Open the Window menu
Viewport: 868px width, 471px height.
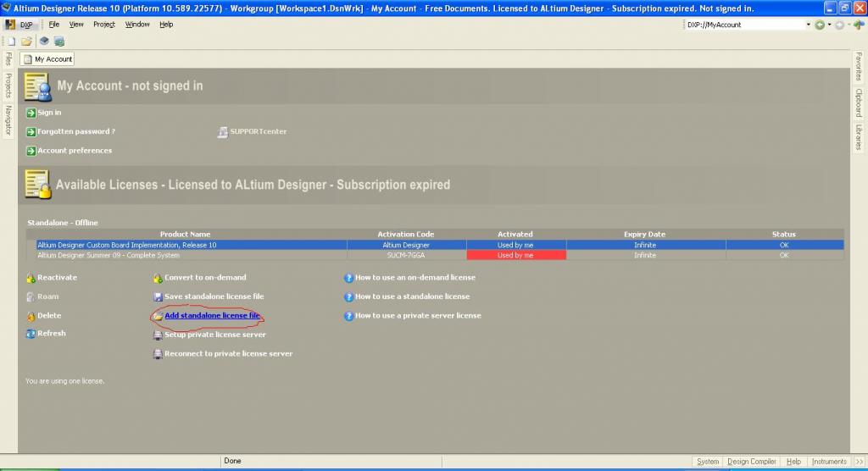(x=137, y=25)
